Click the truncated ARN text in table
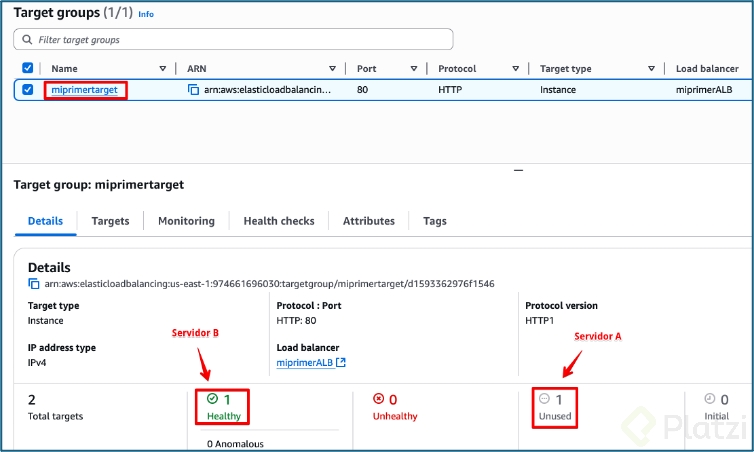754x452 pixels. [x=267, y=90]
